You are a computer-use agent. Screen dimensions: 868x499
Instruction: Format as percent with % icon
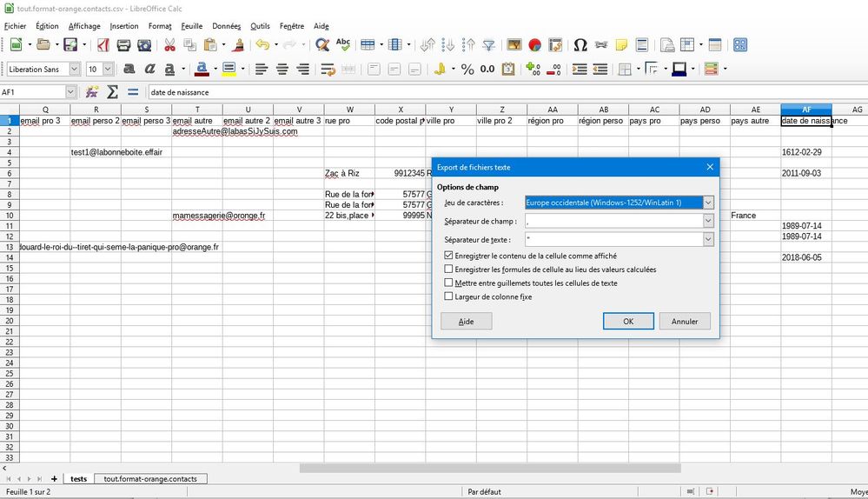point(467,69)
